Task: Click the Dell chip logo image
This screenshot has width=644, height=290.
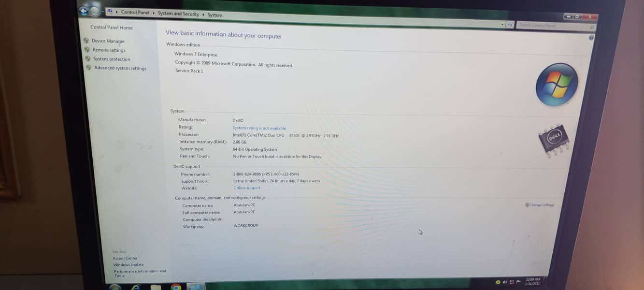Action: (x=554, y=140)
